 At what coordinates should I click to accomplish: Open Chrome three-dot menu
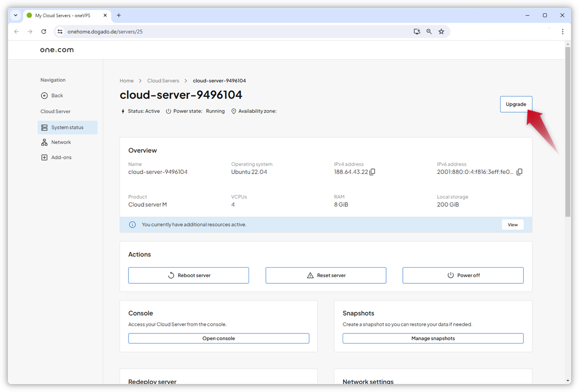click(x=562, y=31)
